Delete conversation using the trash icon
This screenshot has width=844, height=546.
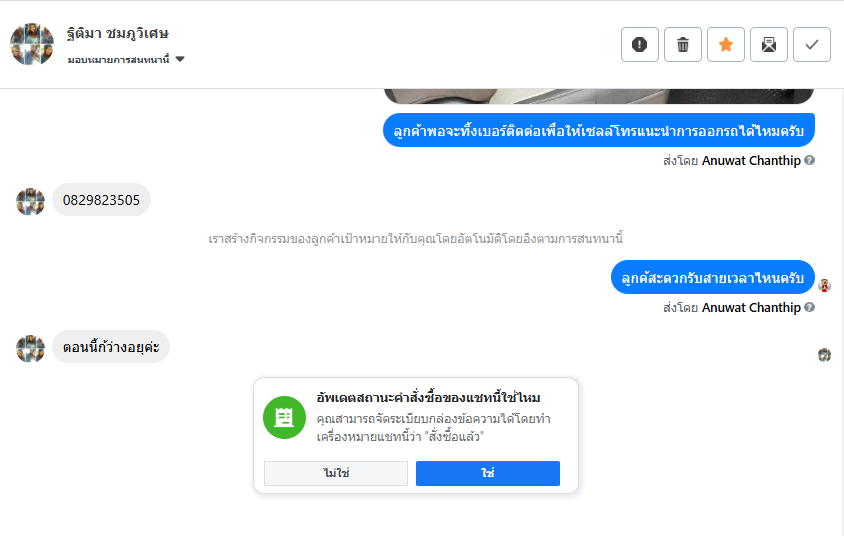click(683, 44)
